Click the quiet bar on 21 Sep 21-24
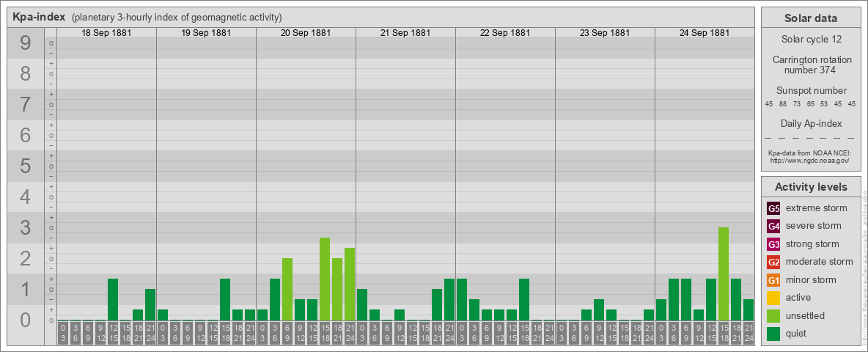This screenshot has height=352, width=868. pos(449,299)
